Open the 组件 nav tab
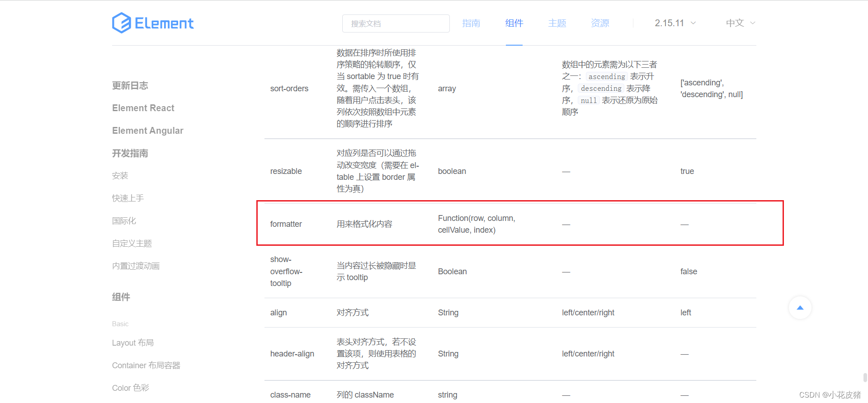Screen dimensions: 868x403 [x=514, y=23]
